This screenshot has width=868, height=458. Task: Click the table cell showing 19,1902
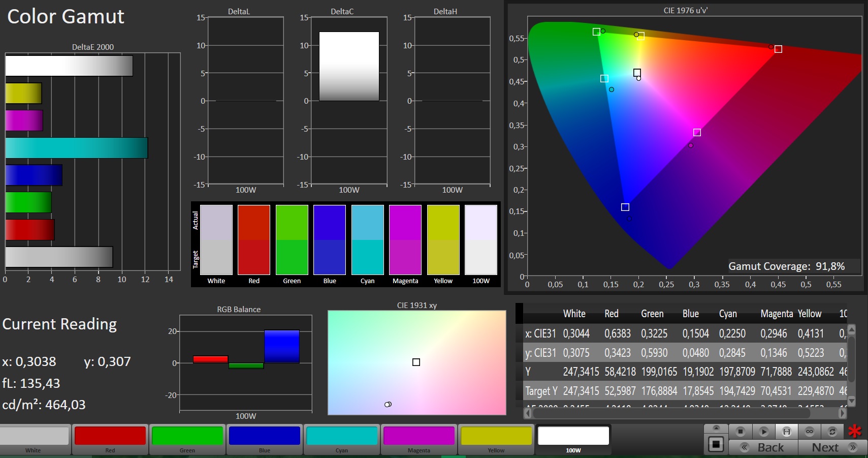click(698, 372)
